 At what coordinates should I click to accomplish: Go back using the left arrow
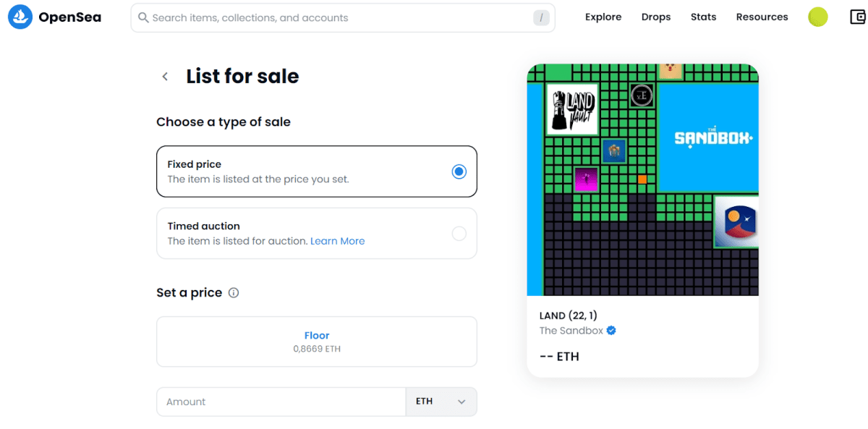[x=165, y=77]
